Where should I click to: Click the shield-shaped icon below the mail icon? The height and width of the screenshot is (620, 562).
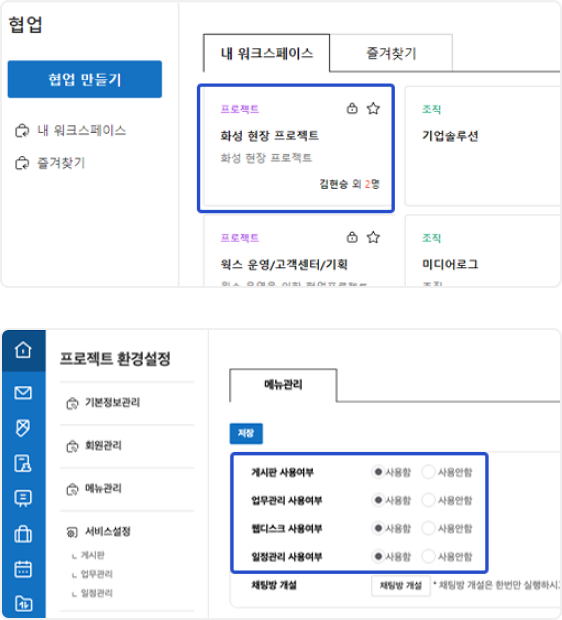tap(23, 427)
